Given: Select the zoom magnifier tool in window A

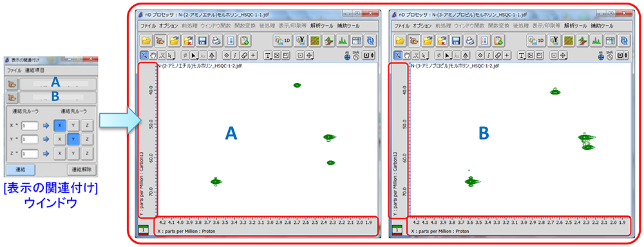Looking at the screenshot, I should [x=144, y=55].
